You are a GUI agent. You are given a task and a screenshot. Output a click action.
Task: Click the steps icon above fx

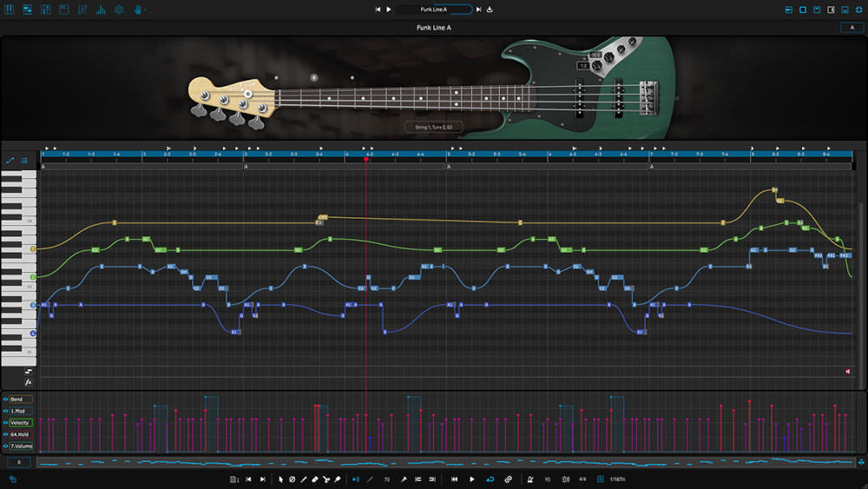pos(29,372)
